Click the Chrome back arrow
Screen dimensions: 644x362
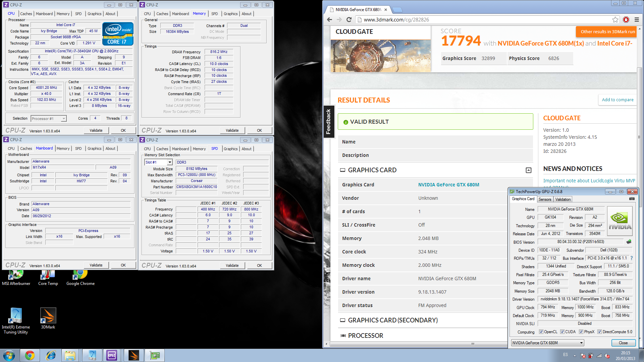329,20
